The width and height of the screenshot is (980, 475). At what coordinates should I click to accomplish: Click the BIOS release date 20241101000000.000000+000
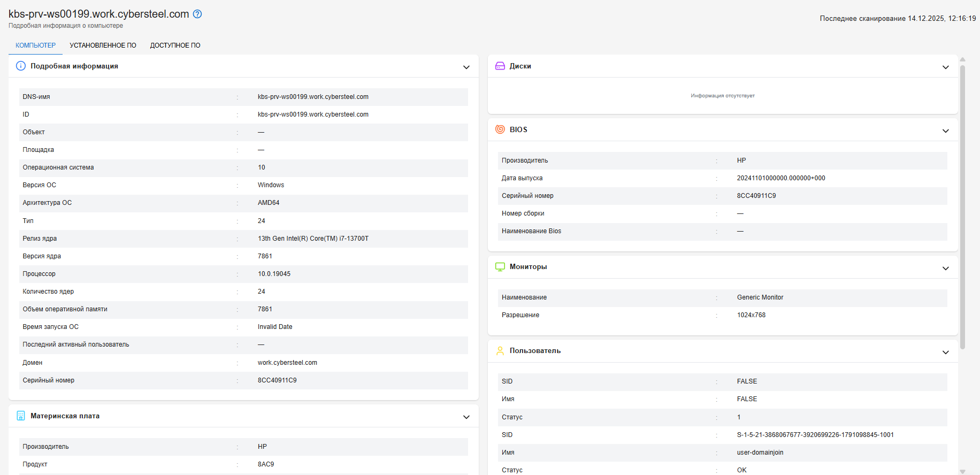point(781,178)
